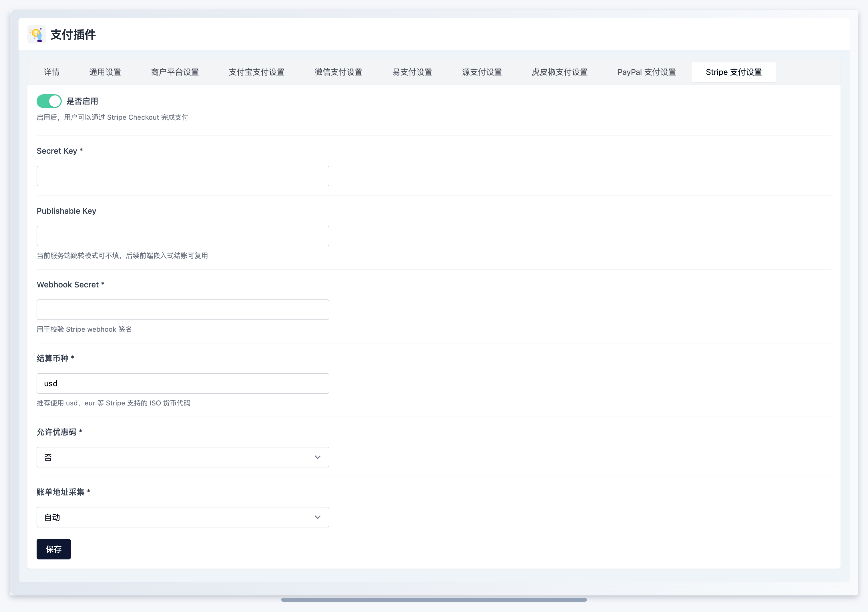Open the 微信支付设置 tab
This screenshot has height=612, width=868.
tap(338, 72)
